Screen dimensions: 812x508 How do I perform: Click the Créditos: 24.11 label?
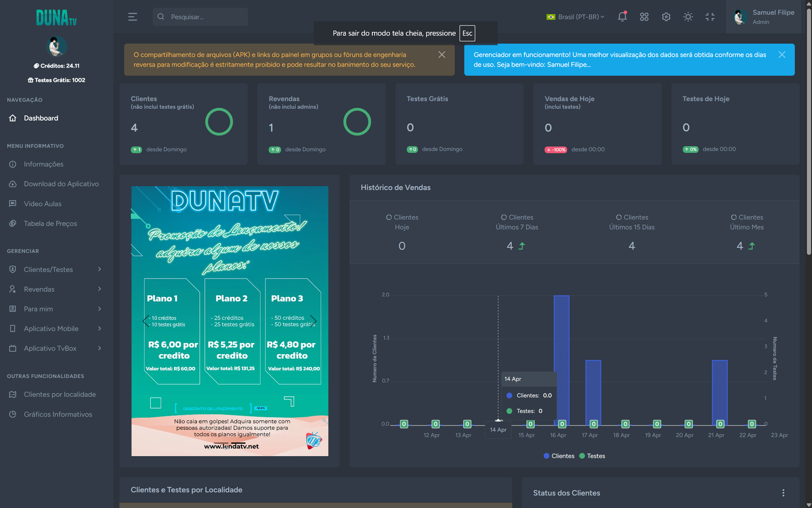[56, 66]
